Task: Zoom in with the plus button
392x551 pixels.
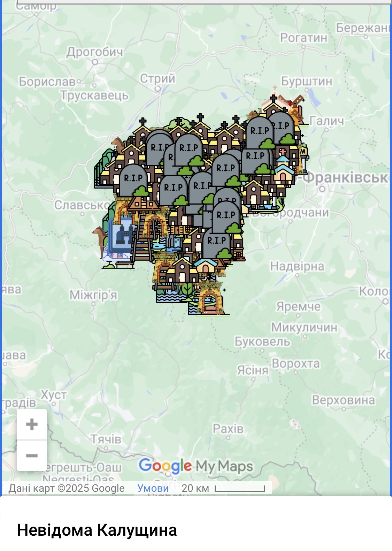Action: 32,424
